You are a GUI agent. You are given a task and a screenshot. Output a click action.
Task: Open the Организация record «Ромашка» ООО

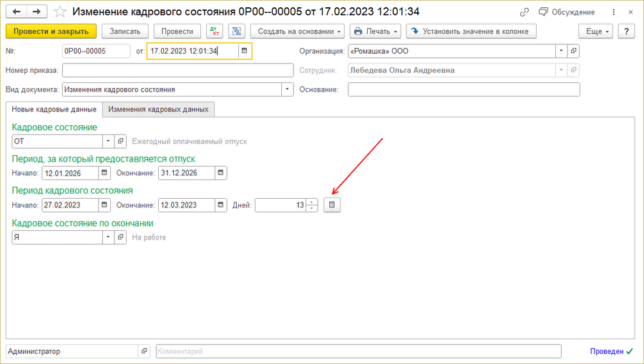click(573, 51)
